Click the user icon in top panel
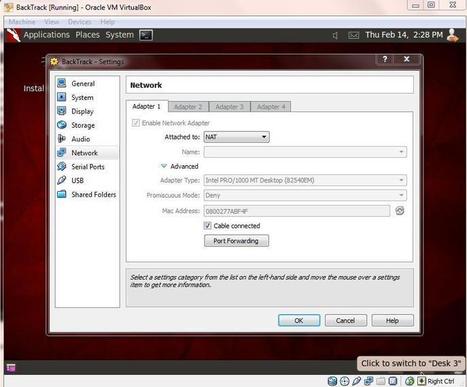Image resolution: width=467 pixels, height=387 pixels. 453,35
